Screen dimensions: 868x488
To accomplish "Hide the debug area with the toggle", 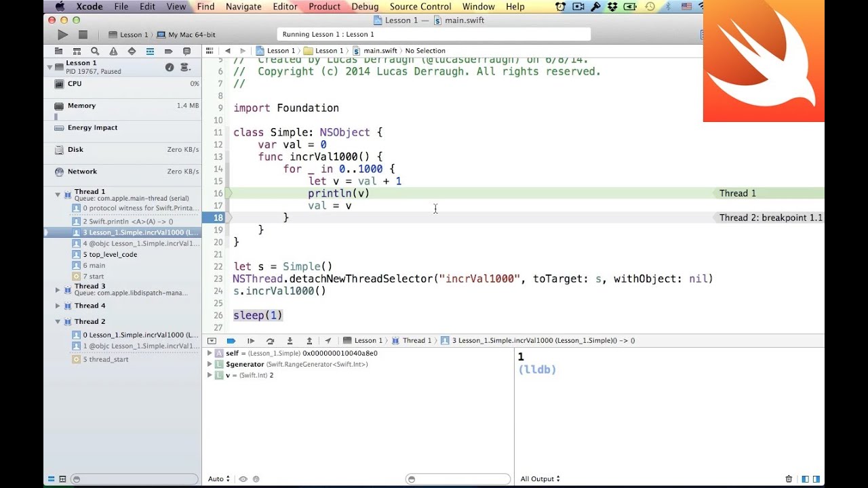I will [x=212, y=341].
